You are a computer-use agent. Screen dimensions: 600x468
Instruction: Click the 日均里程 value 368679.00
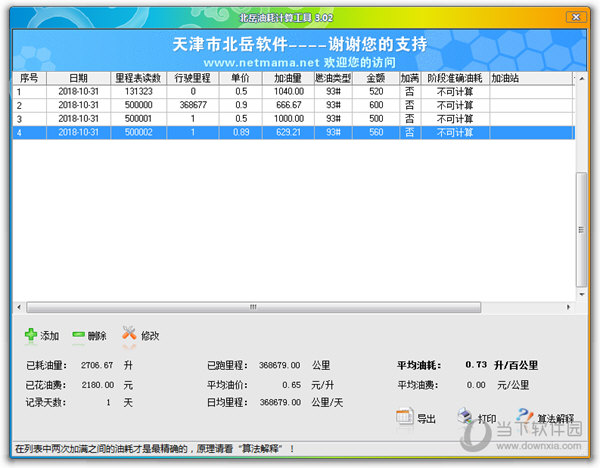pos(280,403)
